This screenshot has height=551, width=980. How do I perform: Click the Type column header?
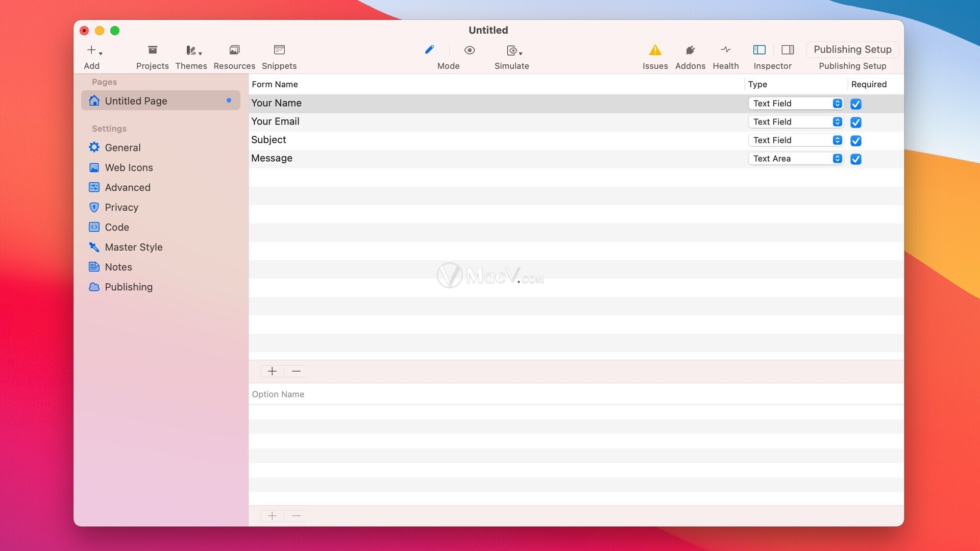click(x=796, y=84)
